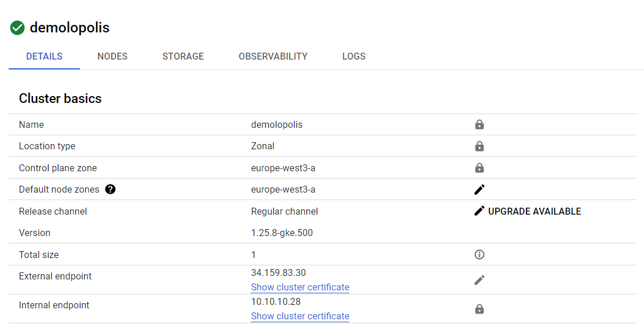The height and width of the screenshot is (328, 644).
Task: Click the UPGRADE AVAILABLE link
Action: [535, 211]
